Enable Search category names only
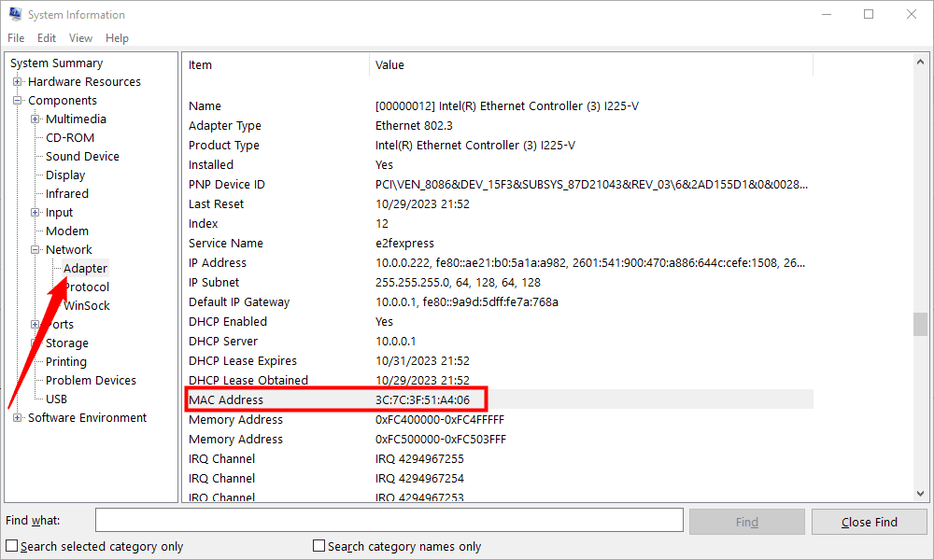This screenshot has width=934, height=560. [x=318, y=546]
